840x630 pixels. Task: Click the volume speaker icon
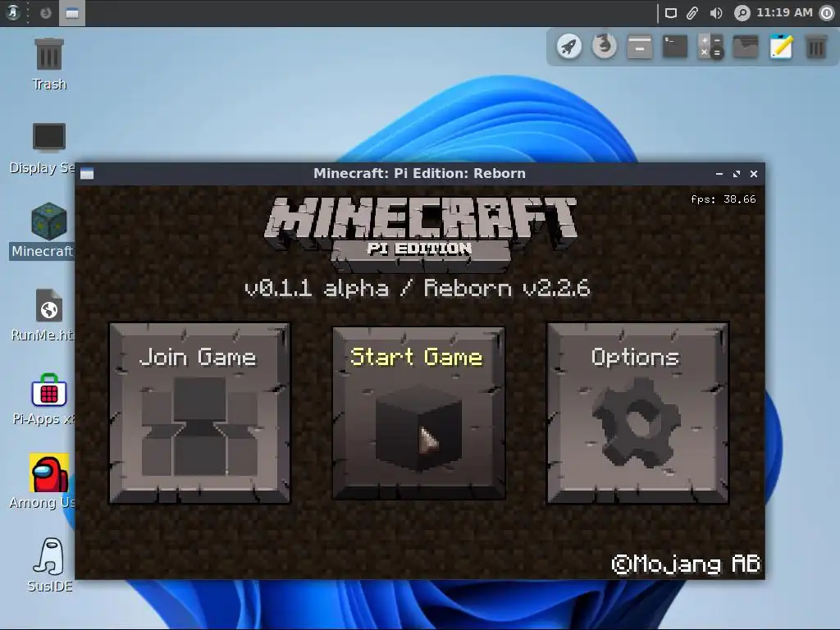click(715, 13)
